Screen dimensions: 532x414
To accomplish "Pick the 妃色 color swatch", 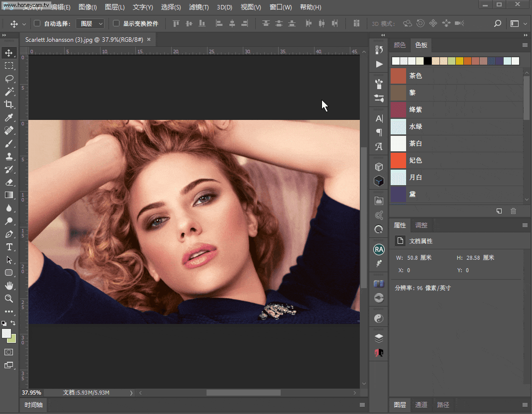I will (x=399, y=160).
